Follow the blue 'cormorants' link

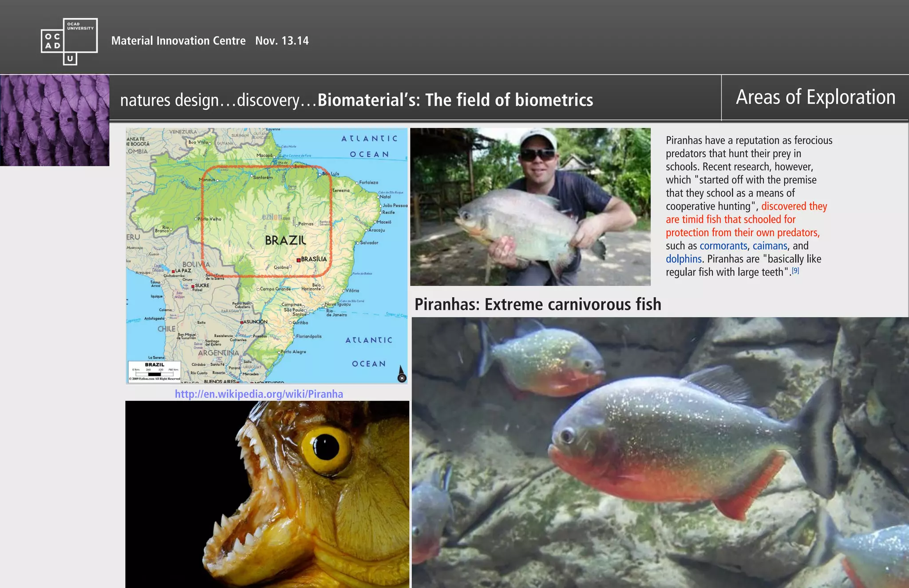723,246
